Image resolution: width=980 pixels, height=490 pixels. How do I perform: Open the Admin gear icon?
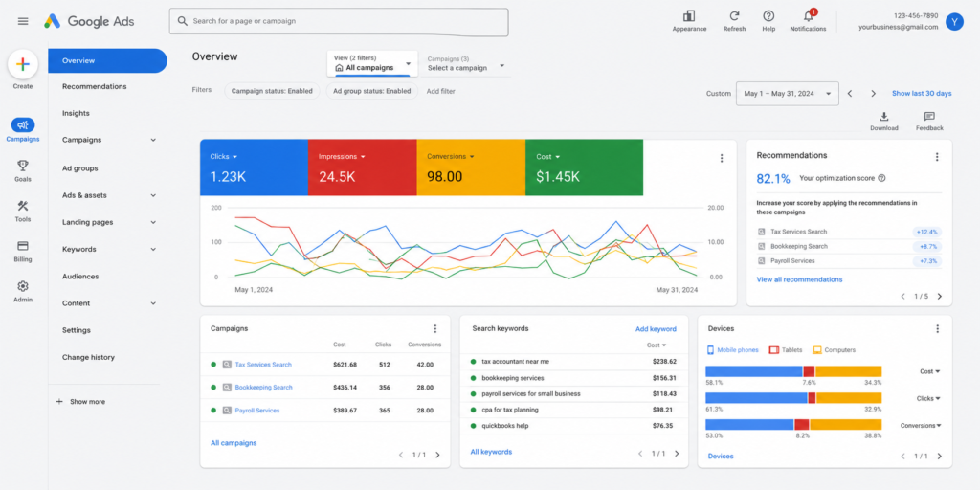pos(23,286)
